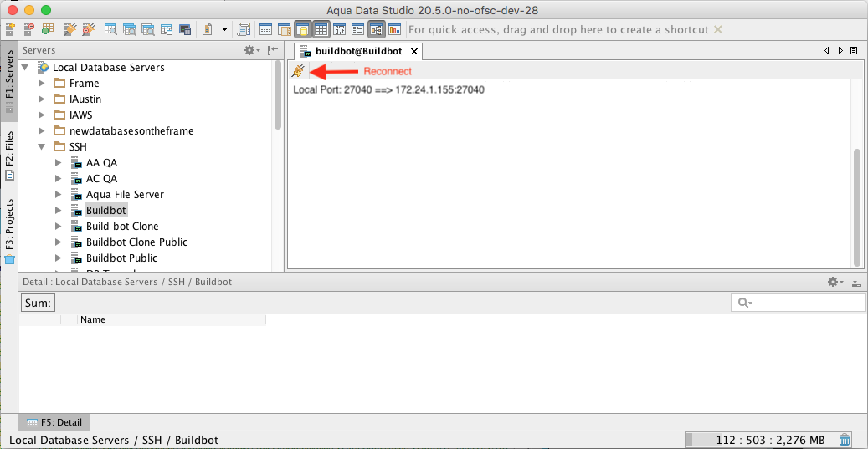Expand the AA QA server node
Viewport: 868px width, 449px height.
tap(58, 163)
